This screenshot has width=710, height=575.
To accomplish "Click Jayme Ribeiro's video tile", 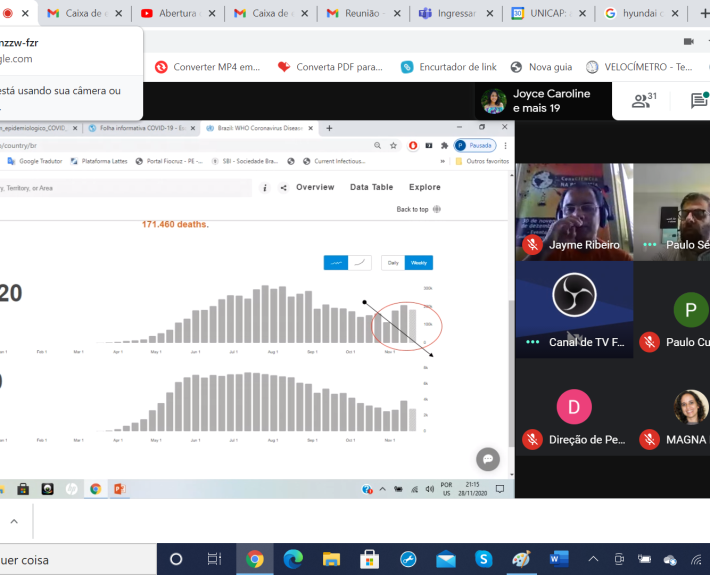I will coord(574,211).
